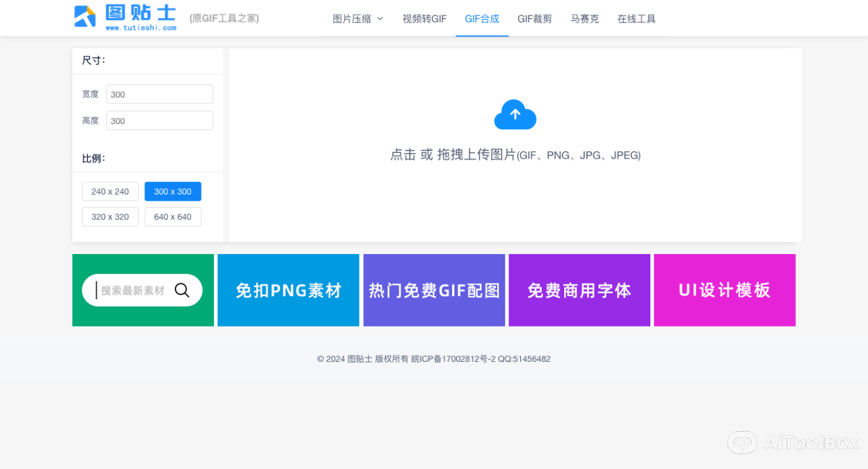Switch to the 视频转GIF tab
This screenshot has width=868, height=469.
coord(424,19)
